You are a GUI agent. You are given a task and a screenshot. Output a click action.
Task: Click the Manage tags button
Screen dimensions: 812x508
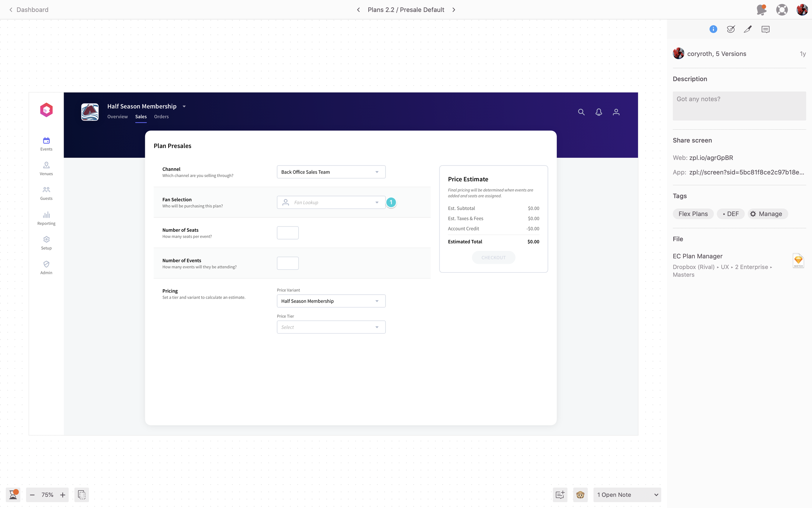(768, 214)
